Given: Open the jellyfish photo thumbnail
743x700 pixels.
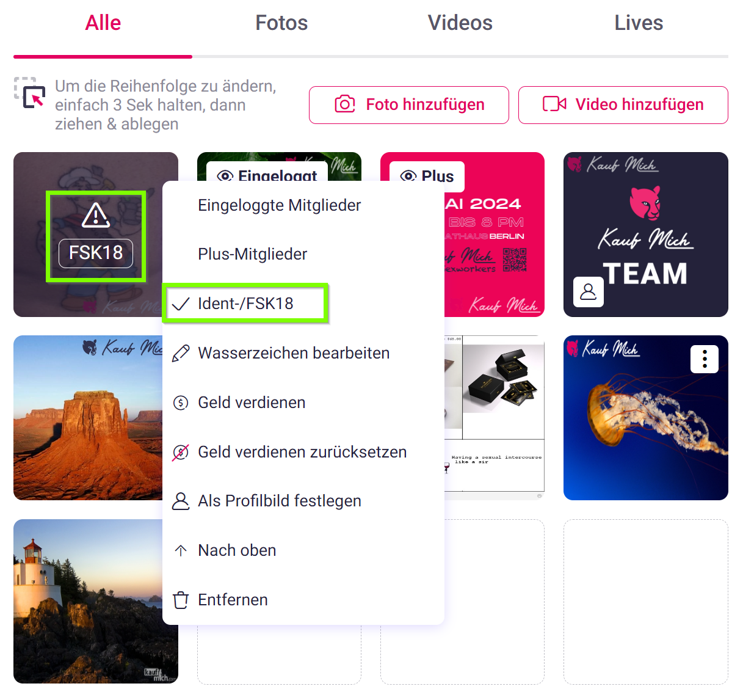Looking at the screenshot, I should click(646, 418).
